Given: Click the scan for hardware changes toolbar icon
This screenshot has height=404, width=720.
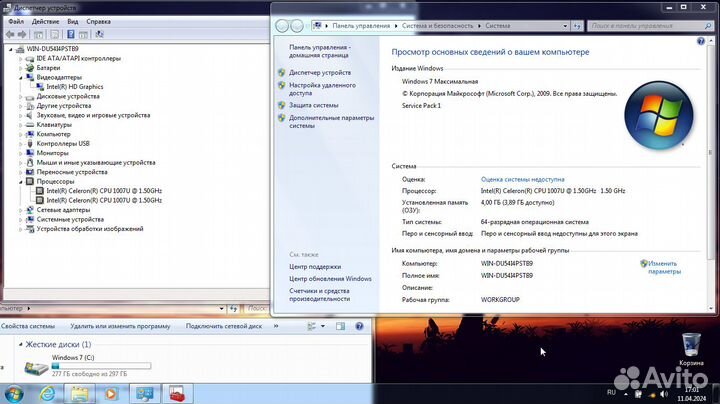Looking at the screenshot, I should coord(99,34).
